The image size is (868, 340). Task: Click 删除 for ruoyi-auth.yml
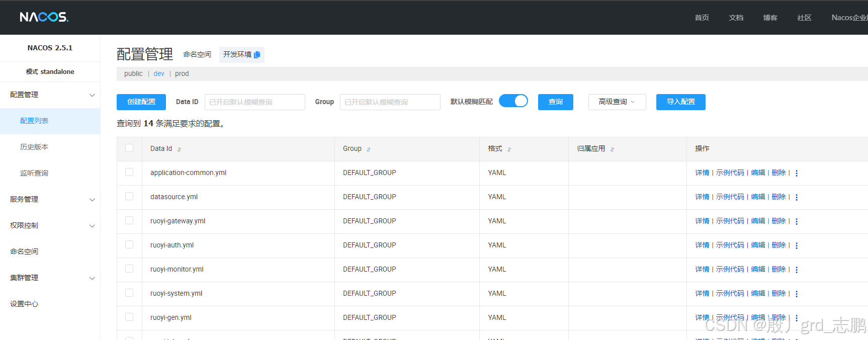tap(778, 245)
